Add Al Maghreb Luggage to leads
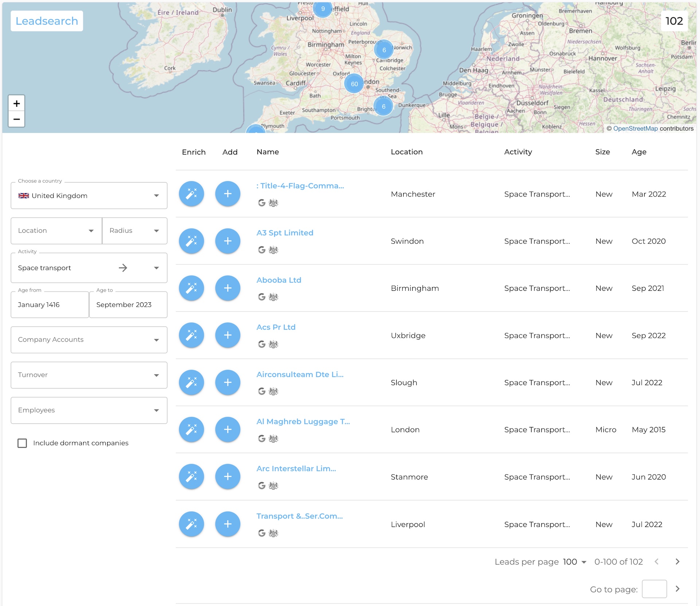Image resolution: width=700 pixels, height=606 pixels. (227, 429)
